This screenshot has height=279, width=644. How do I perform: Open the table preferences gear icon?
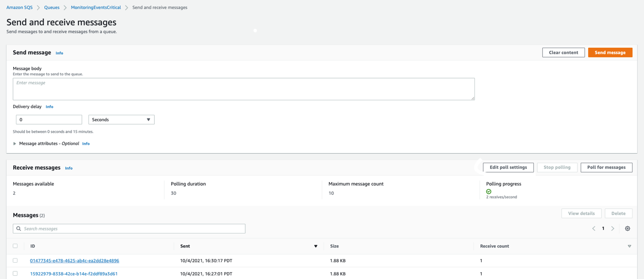pyautogui.click(x=627, y=228)
